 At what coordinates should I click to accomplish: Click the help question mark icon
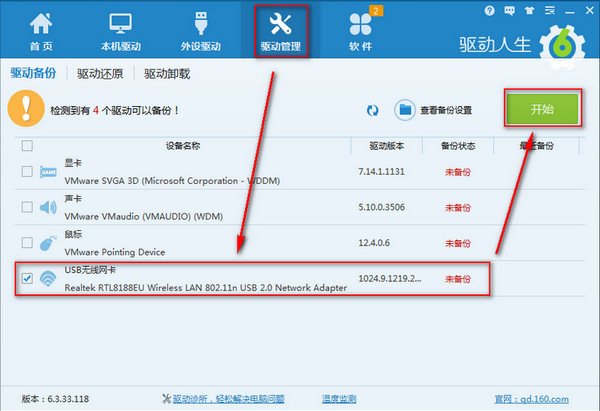pyautogui.click(x=489, y=11)
